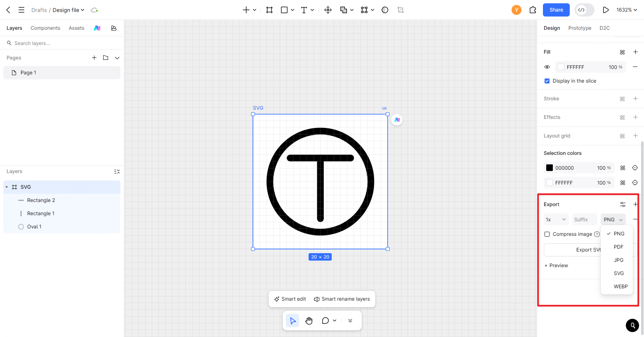Open the image library icon tab
The image size is (644, 337).
(x=114, y=28)
